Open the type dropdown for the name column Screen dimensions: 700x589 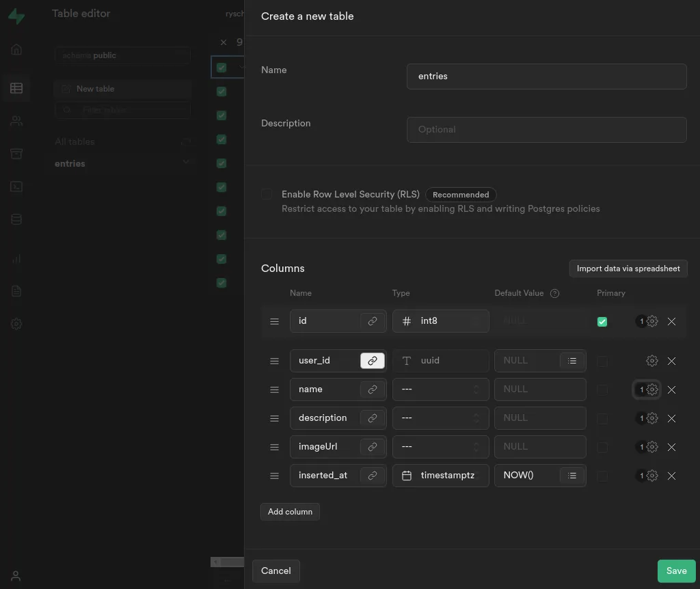point(441,389)
